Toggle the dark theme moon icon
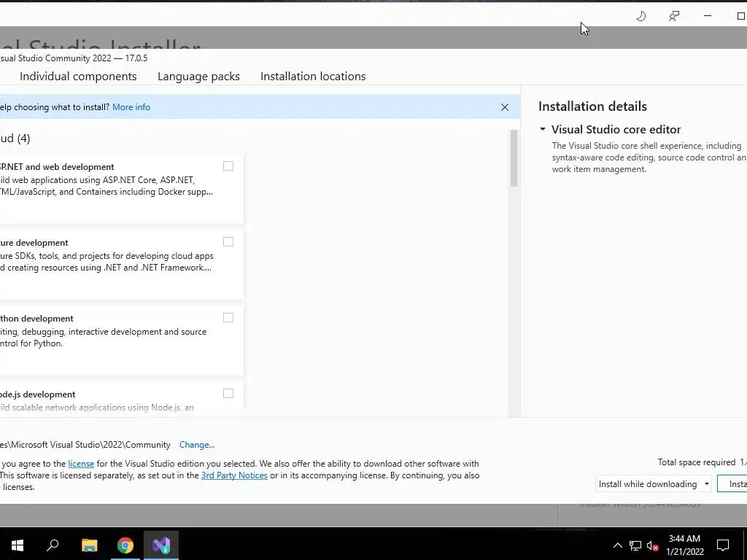 click(641, 16)
